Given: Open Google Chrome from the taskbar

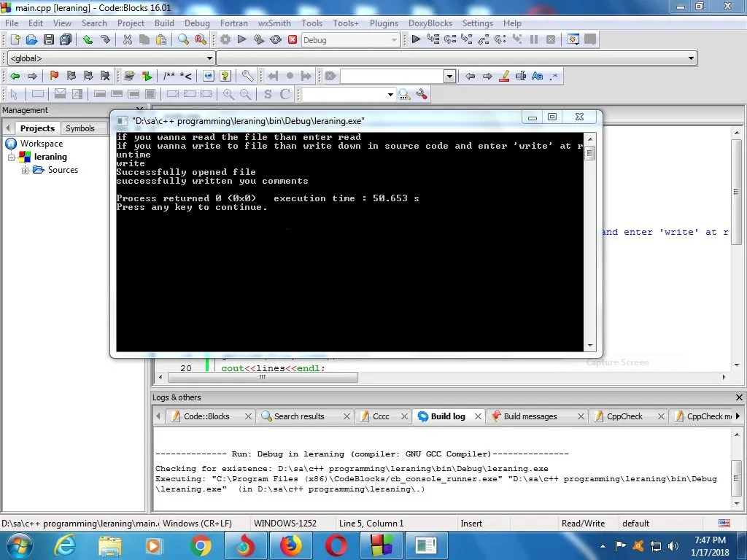Looking at the screenshot, I should click(201, 545).
